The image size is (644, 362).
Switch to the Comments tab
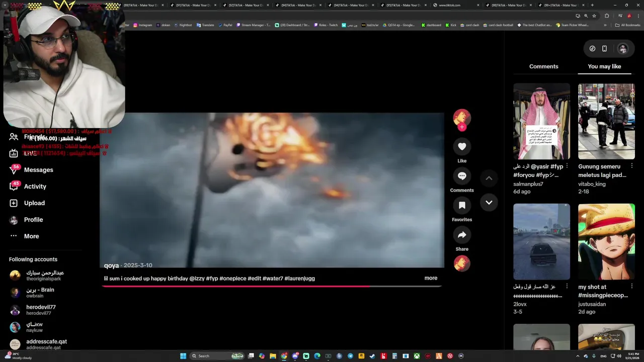(x=543, y=66)
